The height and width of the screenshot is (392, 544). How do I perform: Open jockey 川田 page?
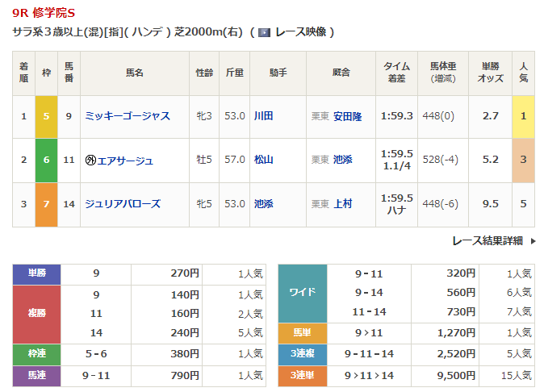point(263,116)
